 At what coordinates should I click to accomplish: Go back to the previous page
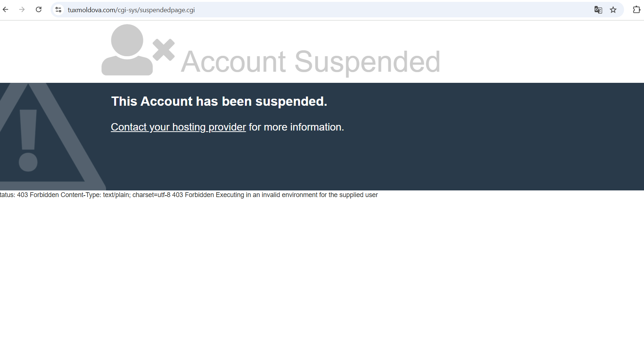pos(6,10)
